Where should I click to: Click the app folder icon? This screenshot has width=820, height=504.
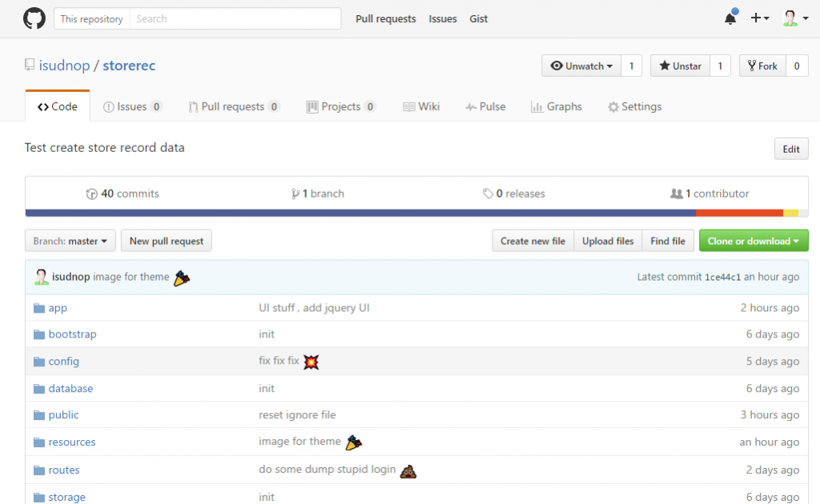tap(38, 308)
